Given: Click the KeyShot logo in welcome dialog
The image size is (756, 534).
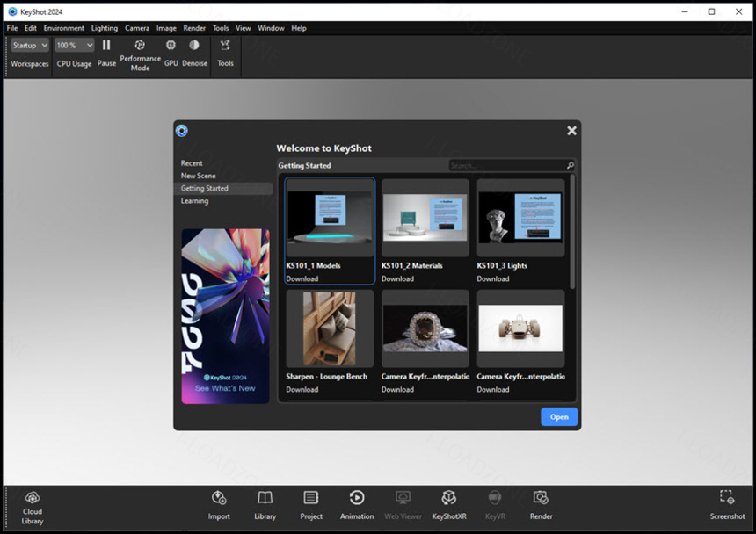Looking at the screenshot, I should click(x=182, y=131).
